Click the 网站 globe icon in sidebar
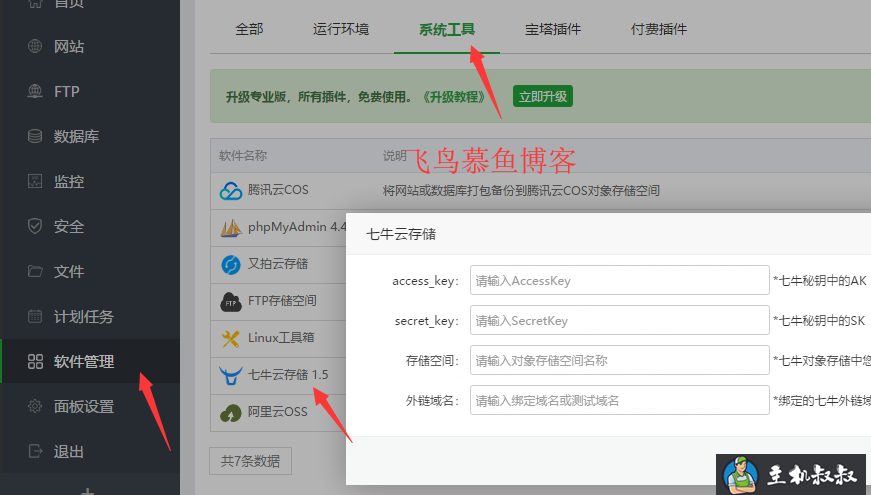871x495 pixels. [x=34, y=46]
